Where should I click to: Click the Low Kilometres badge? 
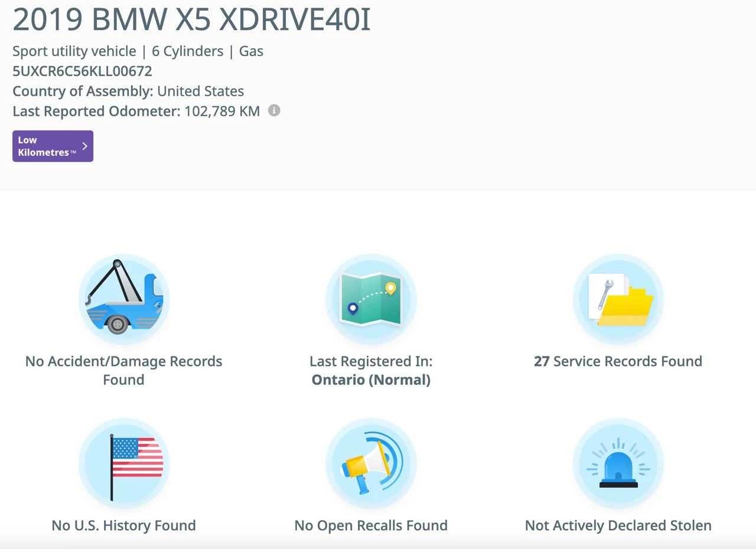pos(53,146)
